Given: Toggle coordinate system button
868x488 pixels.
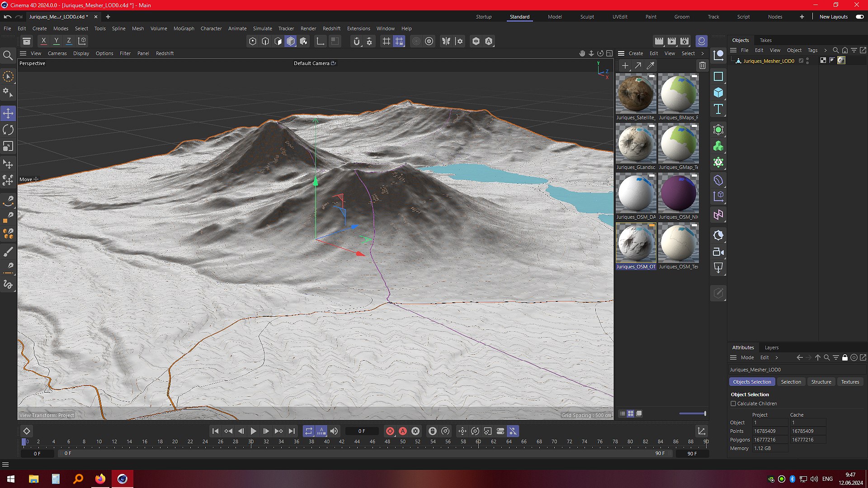Looking at the screenshot, I should (82, 41).
